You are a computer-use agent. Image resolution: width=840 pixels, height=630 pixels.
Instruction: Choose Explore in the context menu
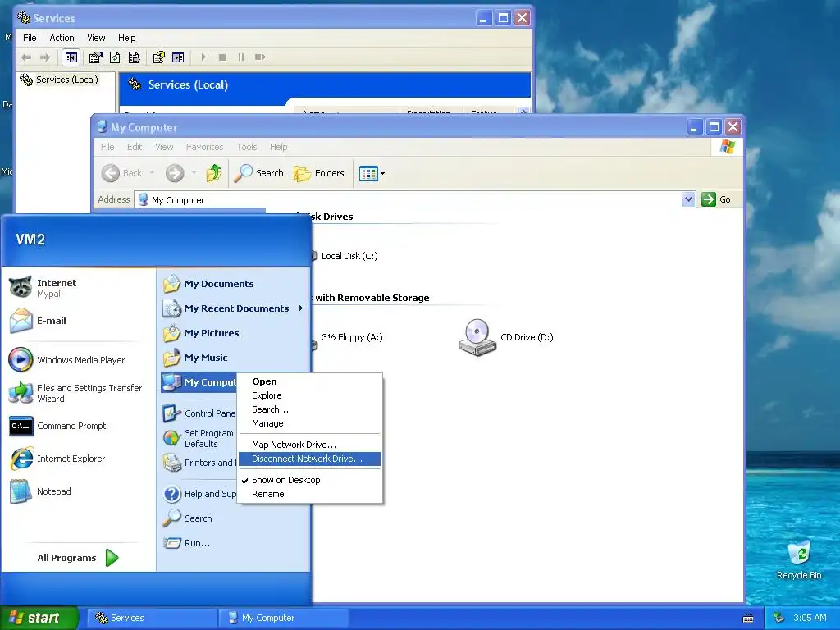[309, 395]
